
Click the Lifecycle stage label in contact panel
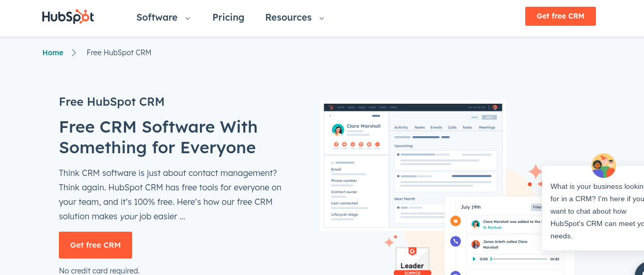point(344,215)
